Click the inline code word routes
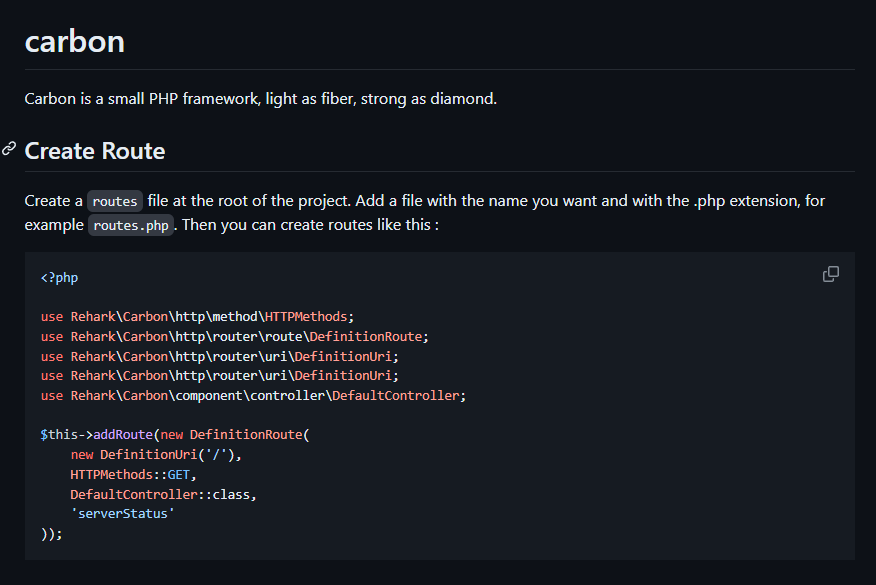 coord(114,201)
